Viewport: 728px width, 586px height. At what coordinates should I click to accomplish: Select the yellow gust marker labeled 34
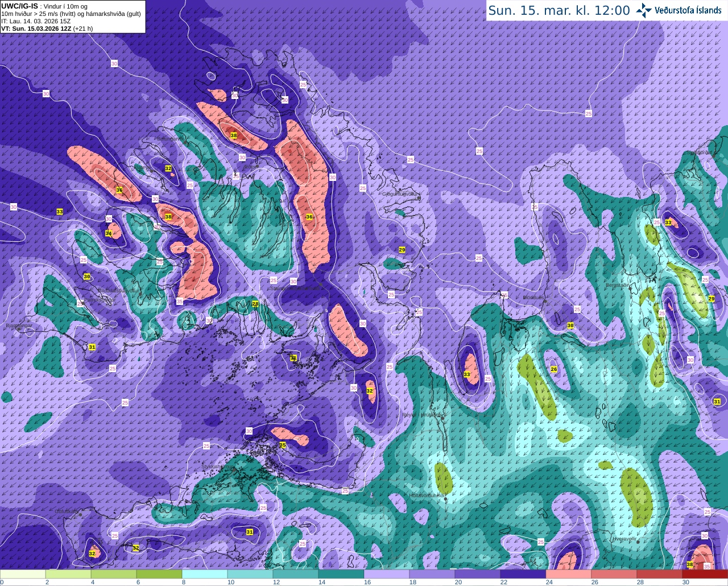click(x=109, y=233)
